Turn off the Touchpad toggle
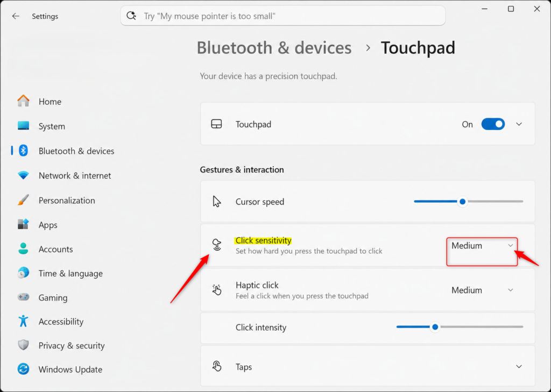 tap(493, 124)
